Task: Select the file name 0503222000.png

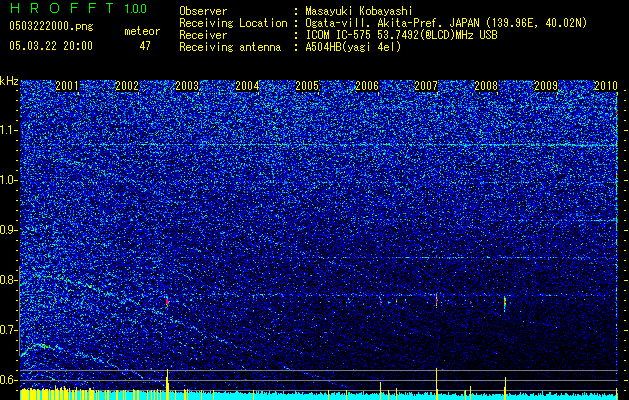Action: click(51, 26)
